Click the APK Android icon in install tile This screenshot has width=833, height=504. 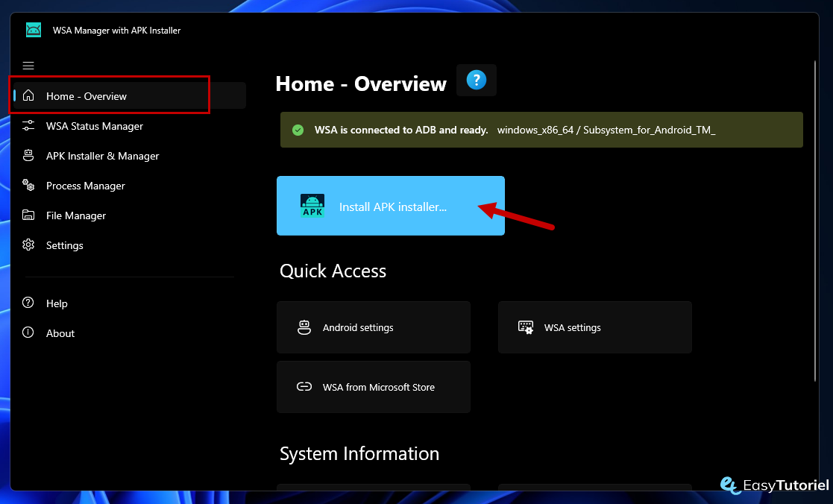click(312, 206)
